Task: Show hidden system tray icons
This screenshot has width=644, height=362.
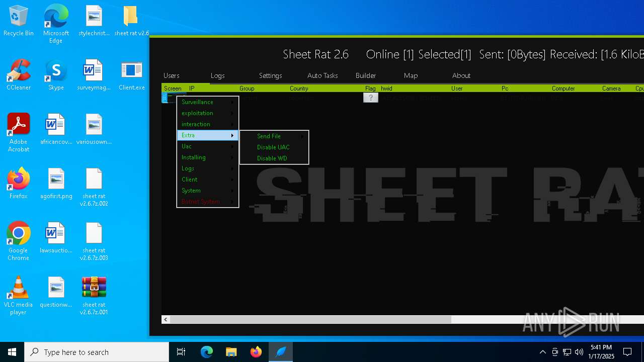Action: (x=542, y=352)
